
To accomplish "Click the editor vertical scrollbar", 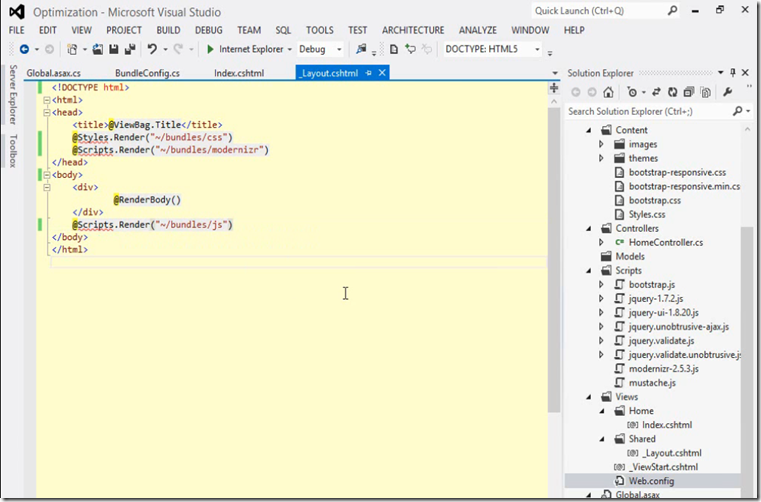I will (x=554, y=260).
